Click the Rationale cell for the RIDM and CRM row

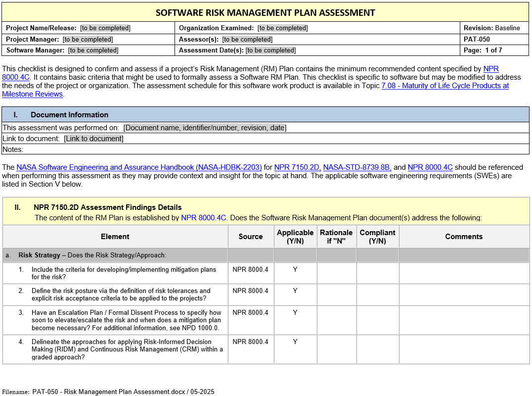(x=336, y=349)
